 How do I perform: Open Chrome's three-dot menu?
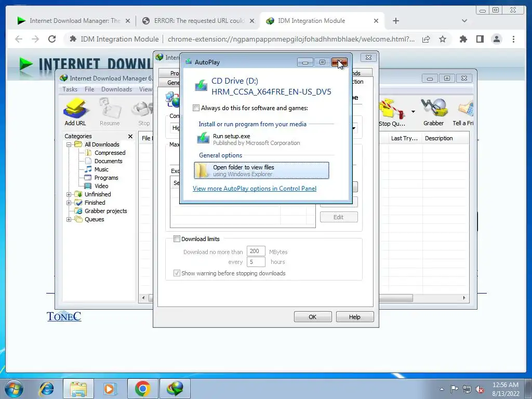click(513, 39)
